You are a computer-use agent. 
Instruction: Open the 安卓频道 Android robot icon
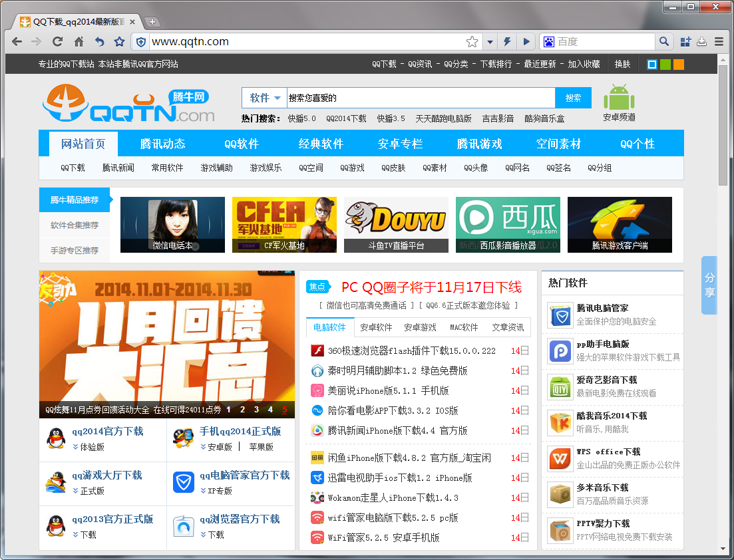point(619,98)
